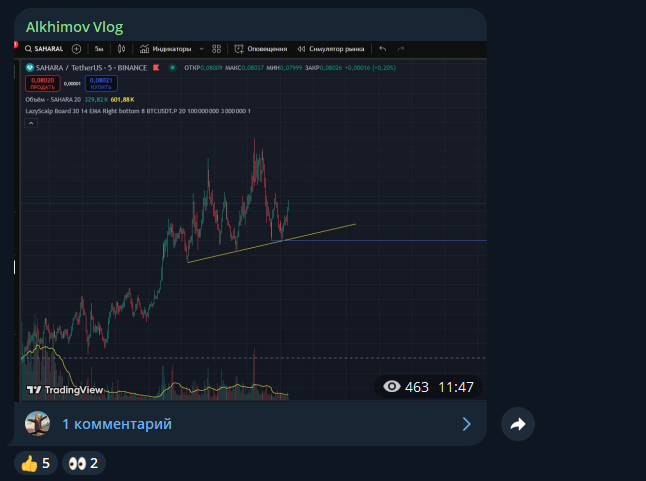Open the 5м timeframe selector
646x481 pixels.
coord(99,49)
